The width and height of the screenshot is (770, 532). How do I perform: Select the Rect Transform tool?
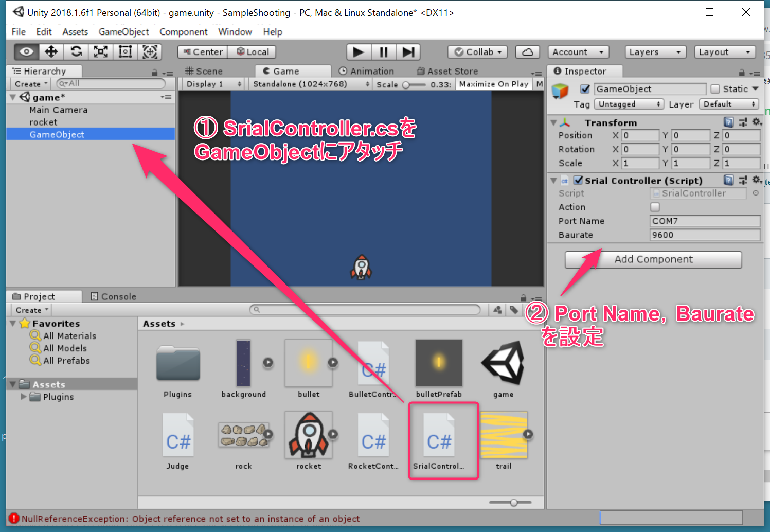point(126,52)
